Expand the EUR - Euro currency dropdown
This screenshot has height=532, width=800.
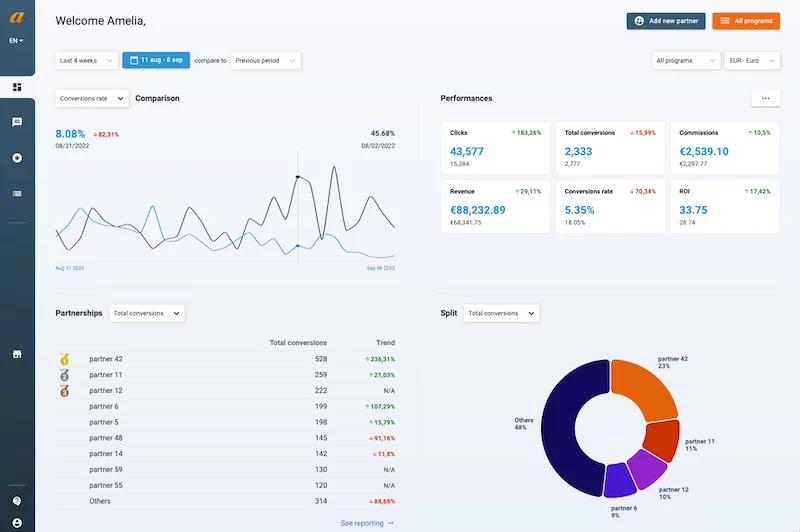(750, 61)
